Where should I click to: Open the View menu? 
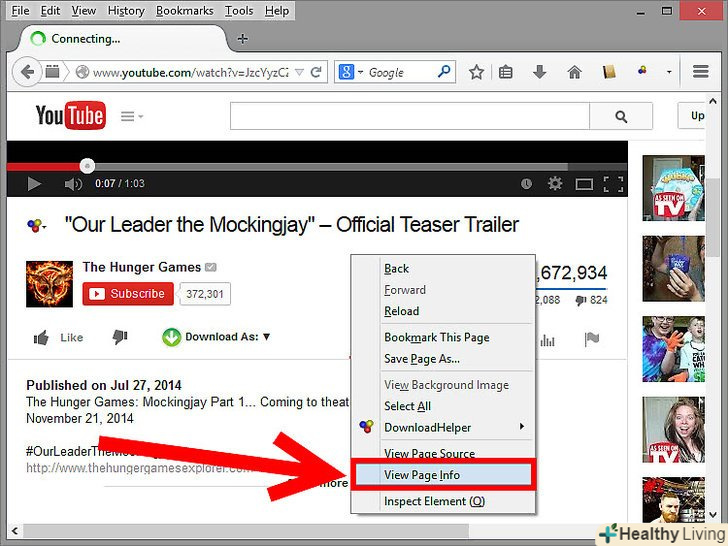[x=84, y=10]
